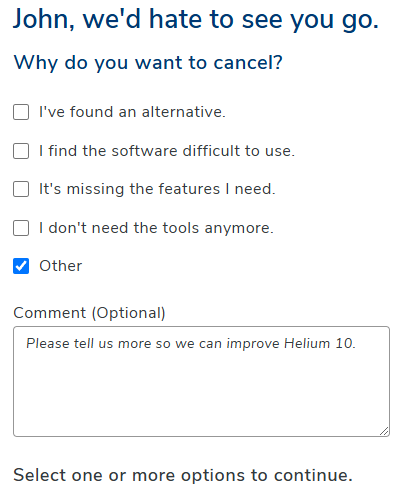Click the "It's missing the features I need." label
Image resolution: width=396 pixels, height=494 pixels.
click(x=157, y=189)
